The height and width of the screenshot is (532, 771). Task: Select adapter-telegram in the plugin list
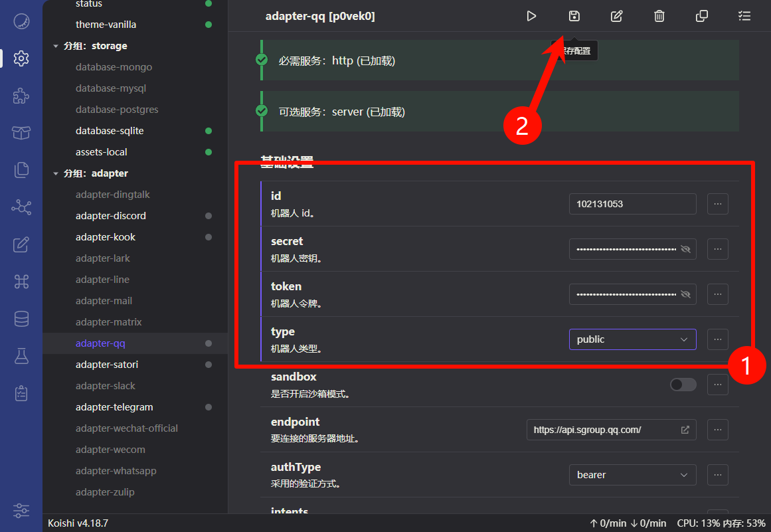(114, 407)
